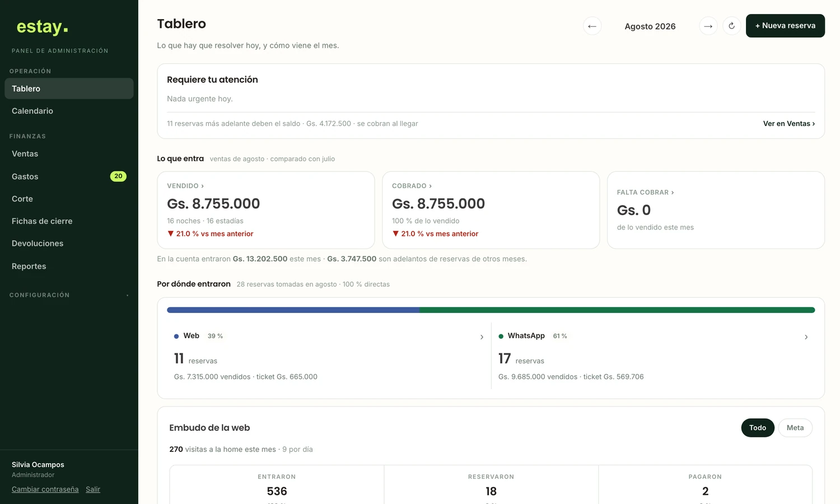The image size is (840, 504).
Task: Open Reportes page
Action: [x=69, y=267]
